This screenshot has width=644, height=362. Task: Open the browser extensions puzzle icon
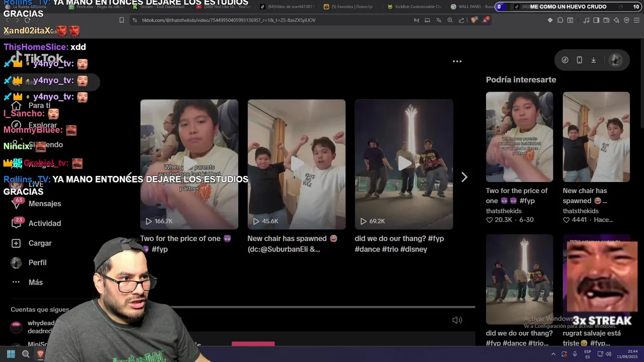(560, 20)
